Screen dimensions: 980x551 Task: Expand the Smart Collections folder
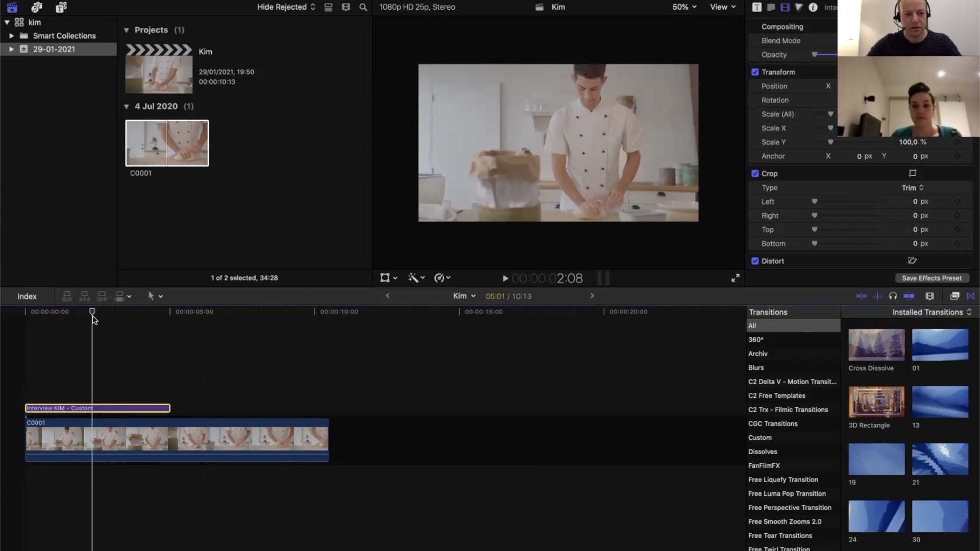point(11,36)
